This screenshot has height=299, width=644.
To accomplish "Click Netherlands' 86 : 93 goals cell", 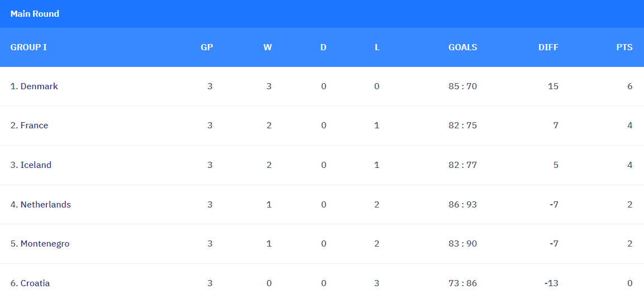I will pyautogui.click(x=462, y=205).
